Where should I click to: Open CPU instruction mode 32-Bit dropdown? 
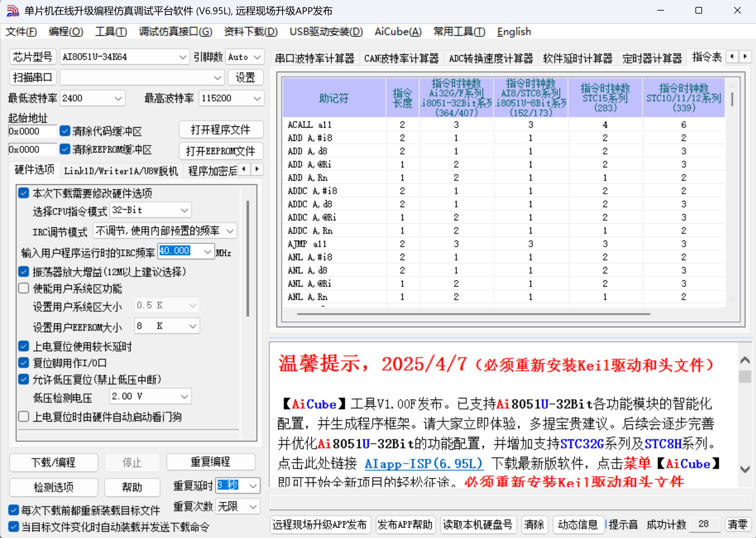[150, 210]
